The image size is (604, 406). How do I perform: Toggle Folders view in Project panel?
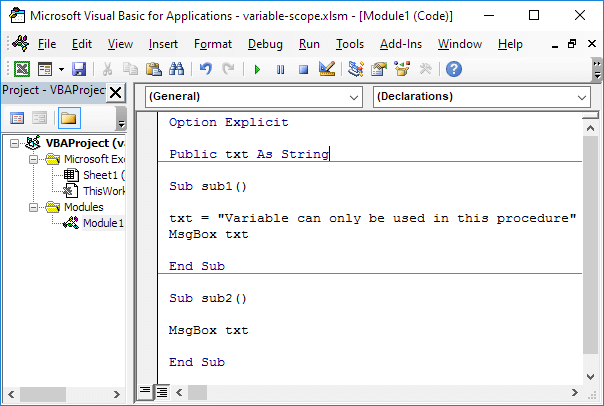point(68,118)
